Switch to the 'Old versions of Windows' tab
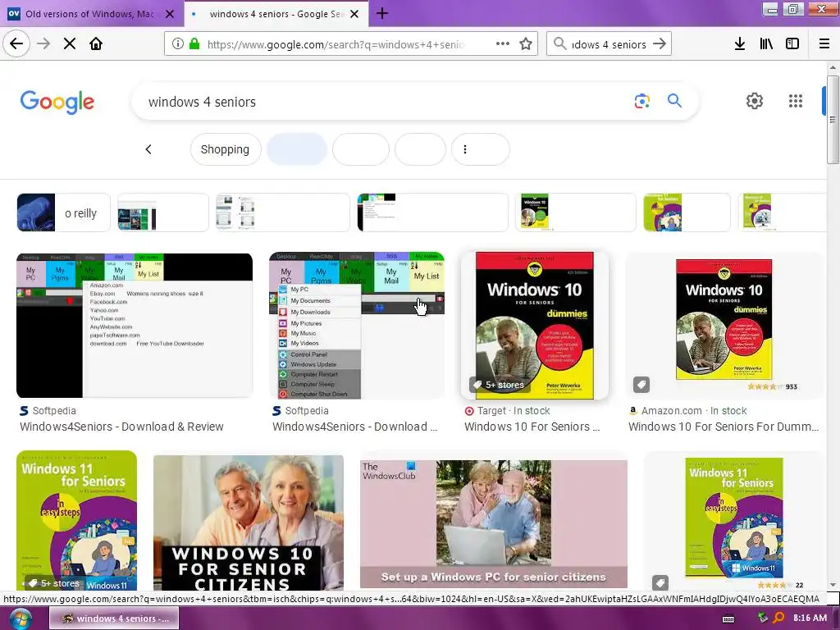Screen dimensions: 840x630 91,14
